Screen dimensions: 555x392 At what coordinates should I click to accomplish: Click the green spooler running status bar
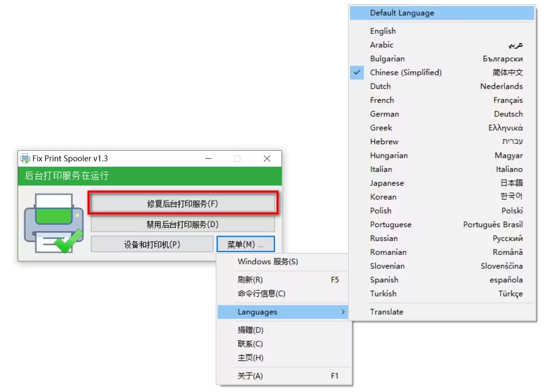[x=149, y=176]
